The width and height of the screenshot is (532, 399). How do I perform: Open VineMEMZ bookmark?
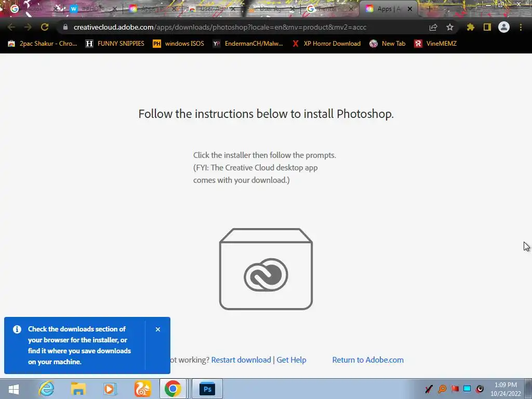coord(435,44)
